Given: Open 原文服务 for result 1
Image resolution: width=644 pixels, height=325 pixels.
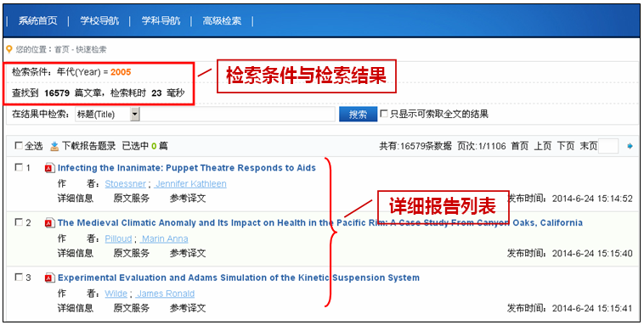Looking at the screenshot, I should click(132, 199).
